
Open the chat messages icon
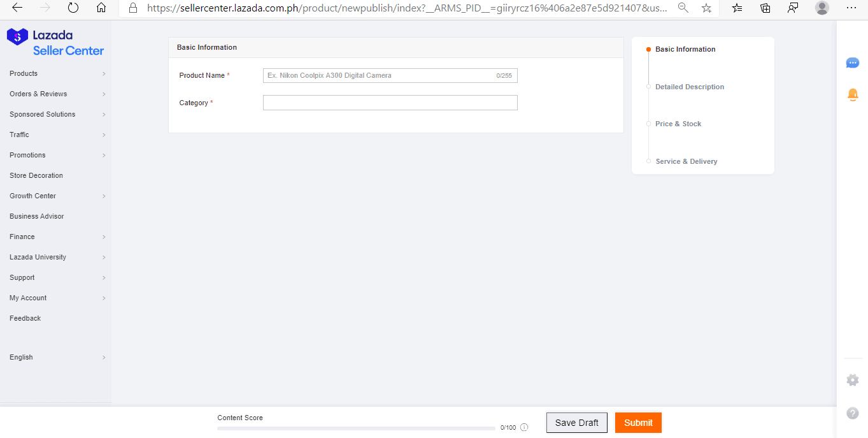tap(852, 62)
